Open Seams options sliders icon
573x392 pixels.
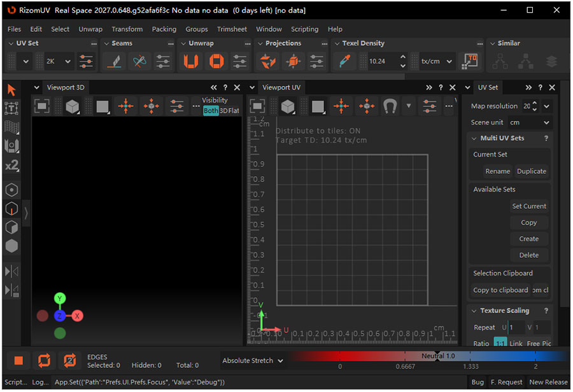[162, 61]
